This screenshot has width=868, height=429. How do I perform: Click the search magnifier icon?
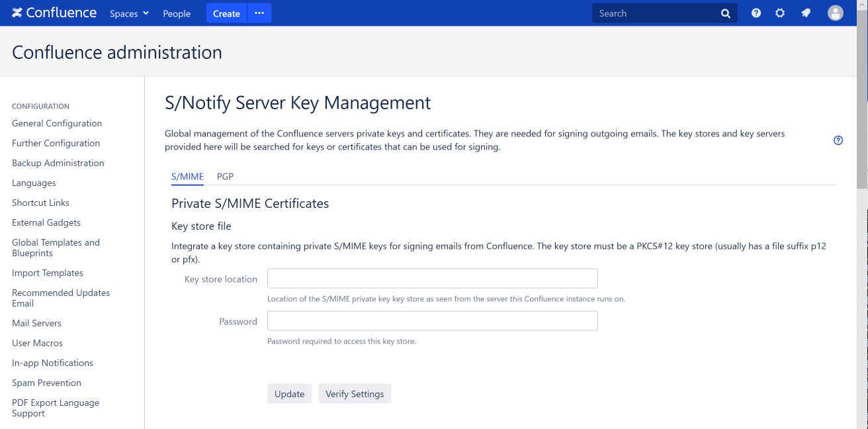tap(726, 13)
